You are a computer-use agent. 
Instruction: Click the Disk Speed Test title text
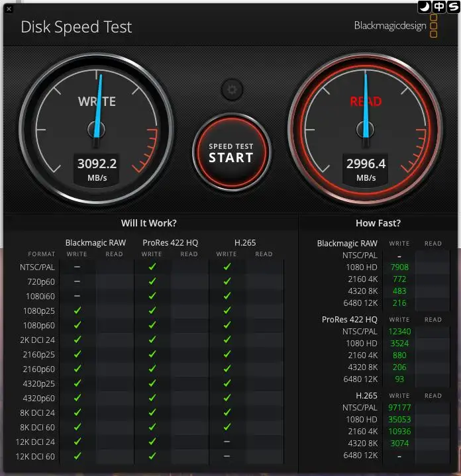(76, 27)
